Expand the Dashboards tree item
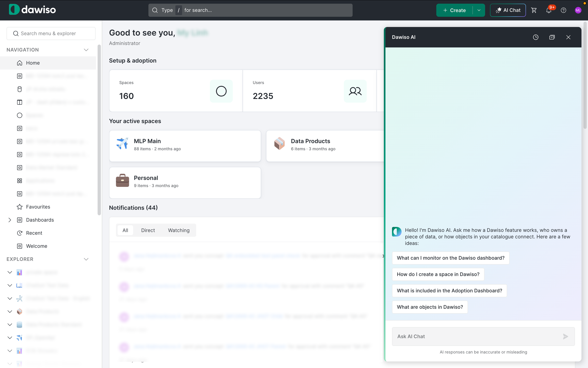 click(10, 220)
